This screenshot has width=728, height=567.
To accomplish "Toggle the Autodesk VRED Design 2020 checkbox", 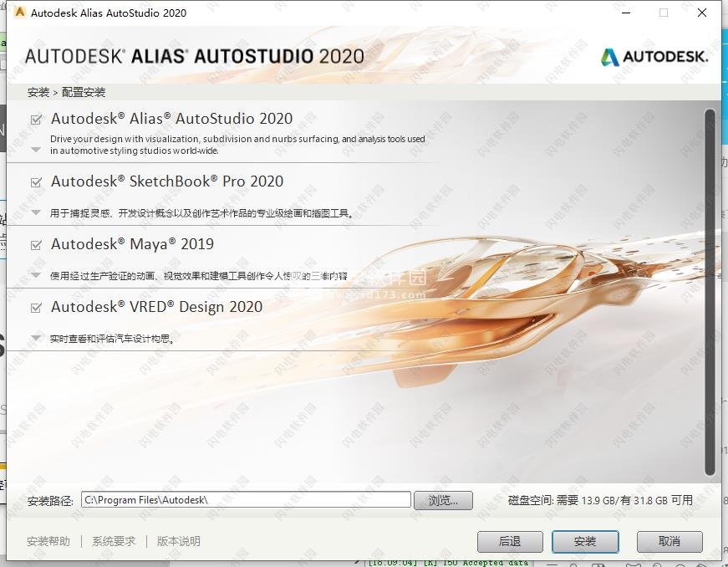I will 36,308.
